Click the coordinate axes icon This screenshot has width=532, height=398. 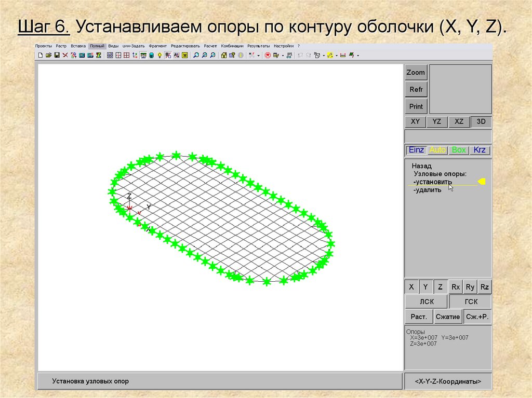[x=135, y=55]
